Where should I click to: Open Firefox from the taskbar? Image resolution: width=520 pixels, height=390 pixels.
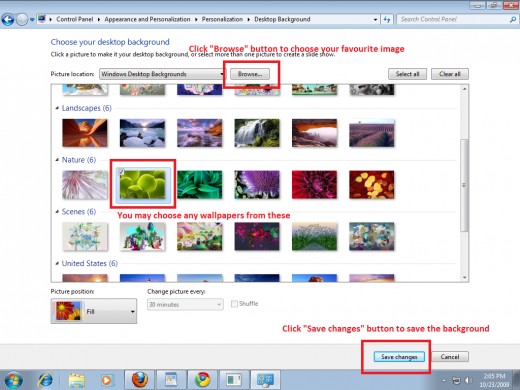(139, 380)
